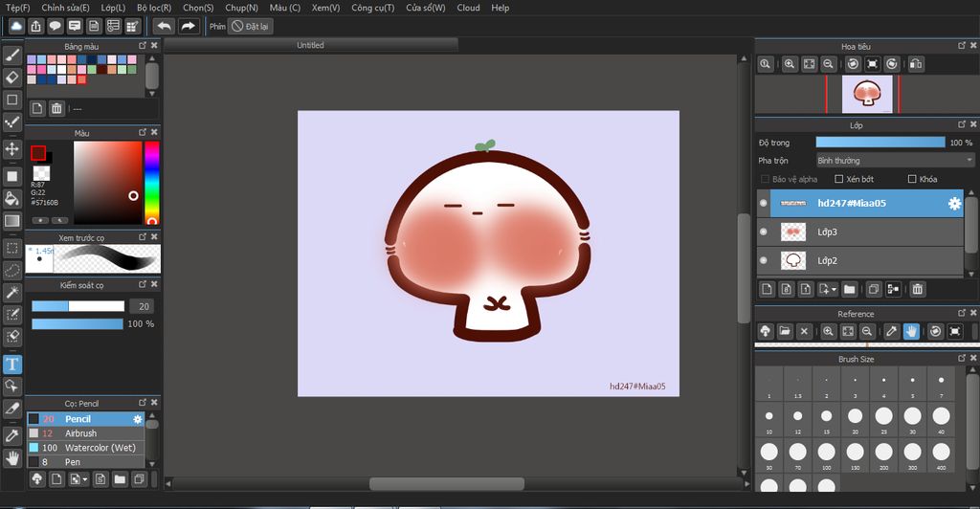Screen dimensions: 980x509
Task: Click the Redo arrow in the top toolbar
Action: click(x=189, y=26)
